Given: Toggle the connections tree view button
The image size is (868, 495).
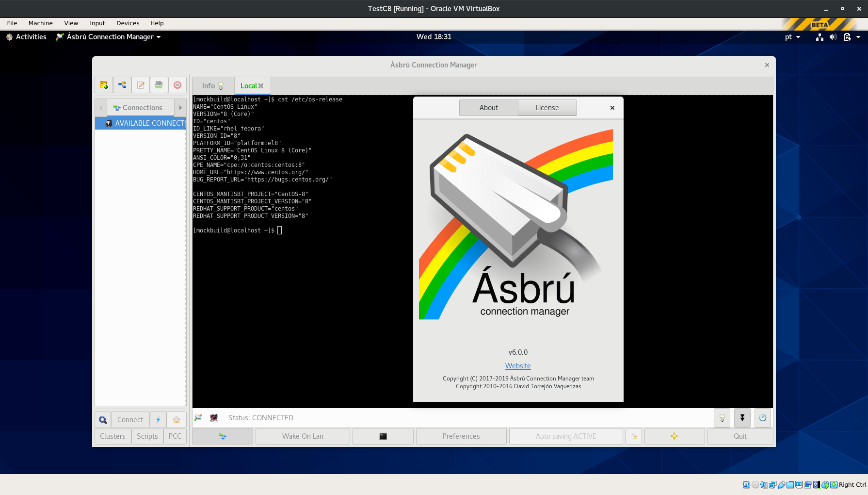Looking at the screenshot, I should pos(223,436).
